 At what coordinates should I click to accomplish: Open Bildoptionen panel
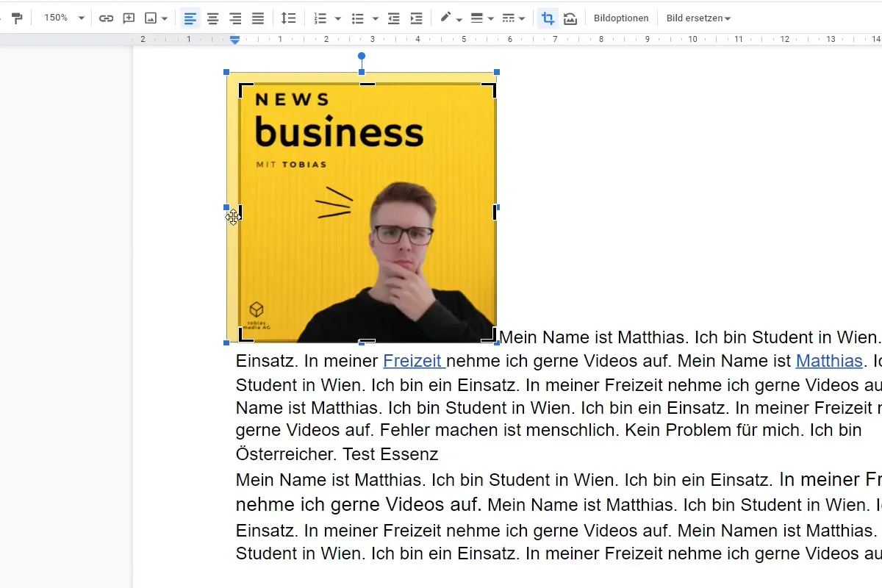click(x=621, y=18)
